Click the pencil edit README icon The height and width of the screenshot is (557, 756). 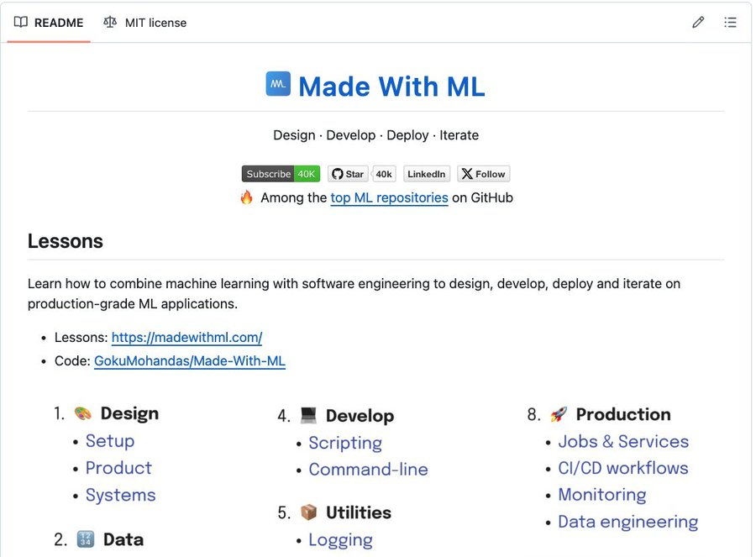tap(698, 22)
